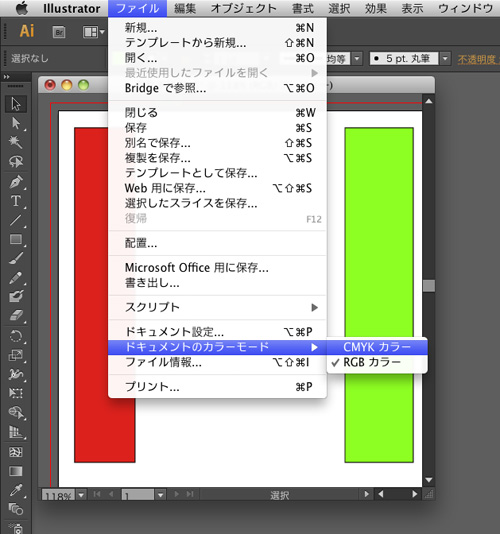Open the 表示 menu
This screenshot has height=534, width=500.
[412, 9]
